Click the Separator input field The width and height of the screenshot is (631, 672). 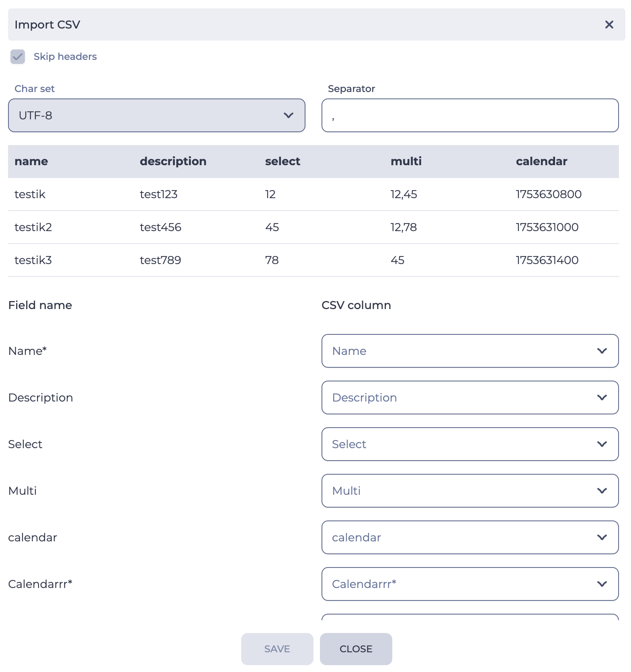pos(470,115)
